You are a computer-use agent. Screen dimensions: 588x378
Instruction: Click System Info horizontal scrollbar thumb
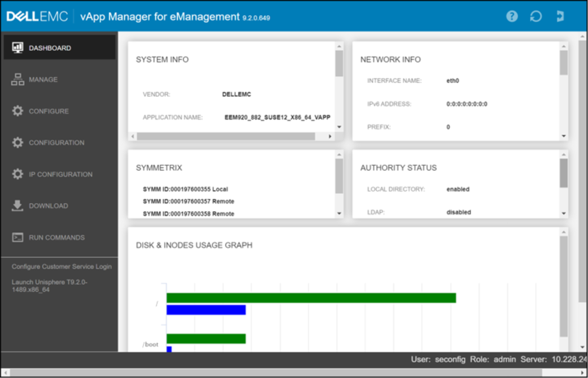click(x=226, y=137)
